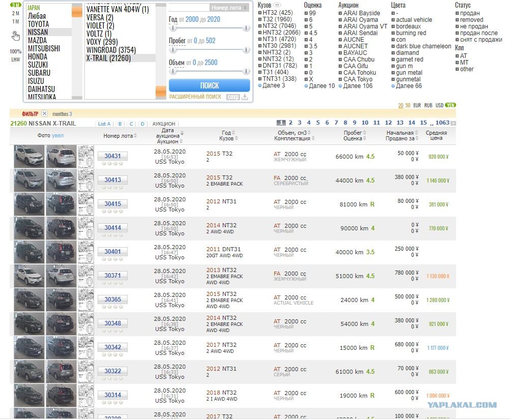Adjust the Объем range left slider handle
This screenshot has width=510, height=420.
[173, 71]
